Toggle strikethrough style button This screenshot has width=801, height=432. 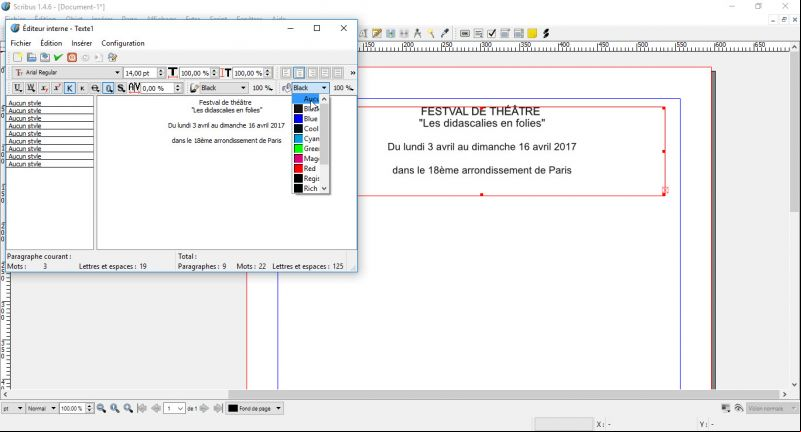[x=95, y=88]
